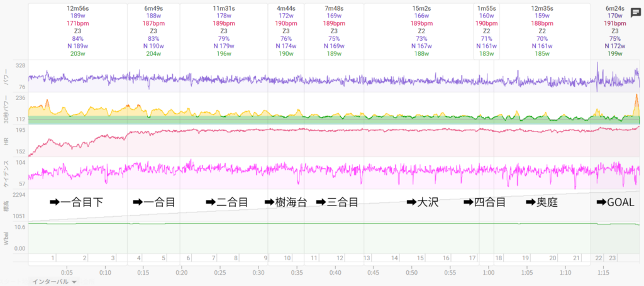Select interval 13 in the interval bar
This screenshot has width=644, height=286.
click(367, 258)
